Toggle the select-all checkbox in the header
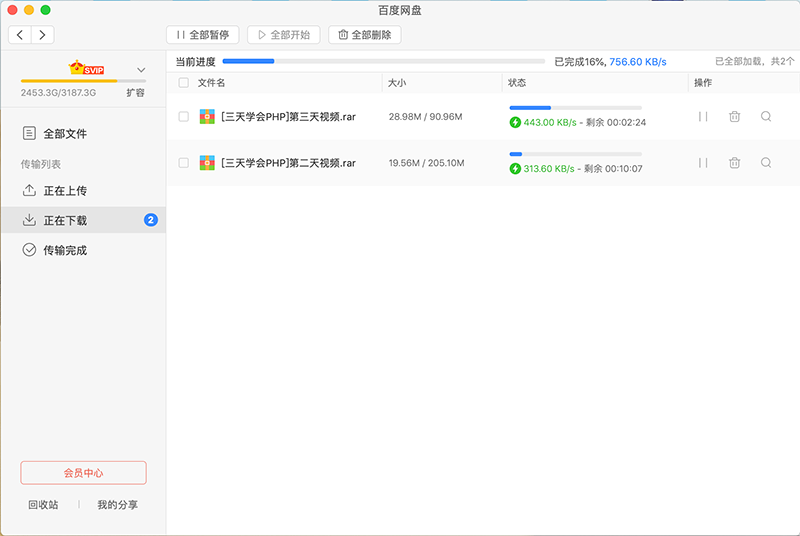The height and width of the screenshot is (536, 800). (x=184, y=83)
